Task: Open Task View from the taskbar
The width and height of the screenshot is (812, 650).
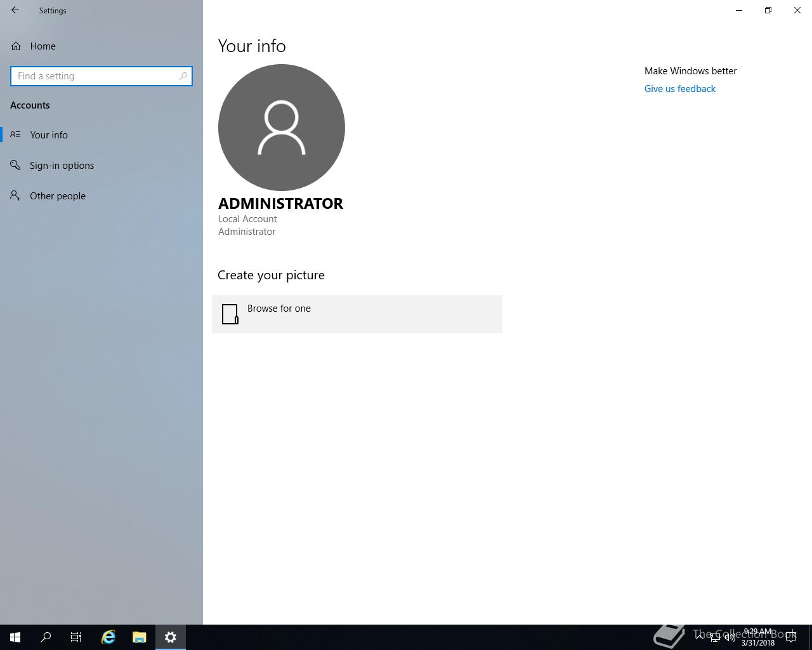Action: point(76,637)
